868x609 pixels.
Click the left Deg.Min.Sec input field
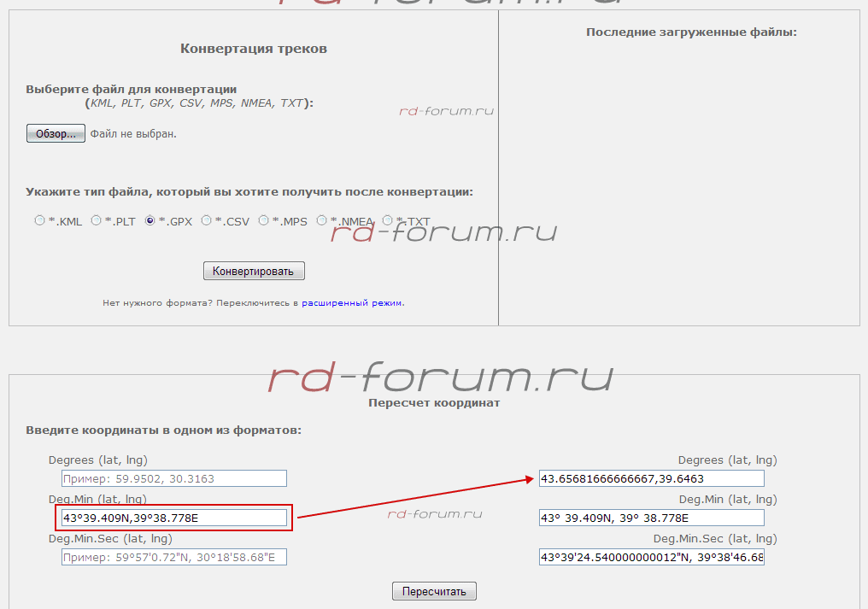[x=174, y=557]
